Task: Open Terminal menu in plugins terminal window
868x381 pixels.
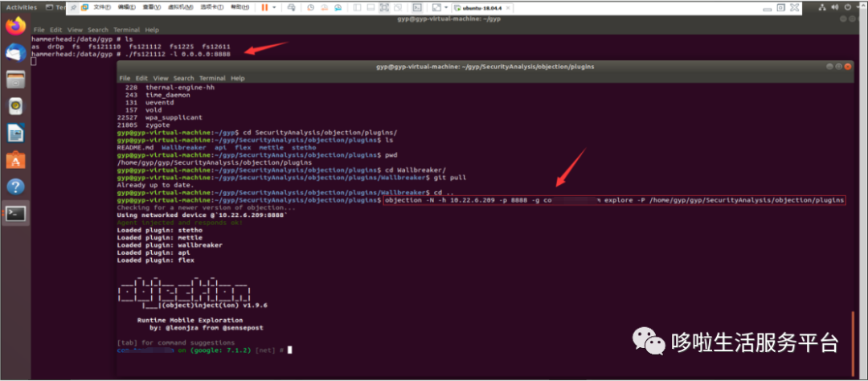Action: pos(212,78)
